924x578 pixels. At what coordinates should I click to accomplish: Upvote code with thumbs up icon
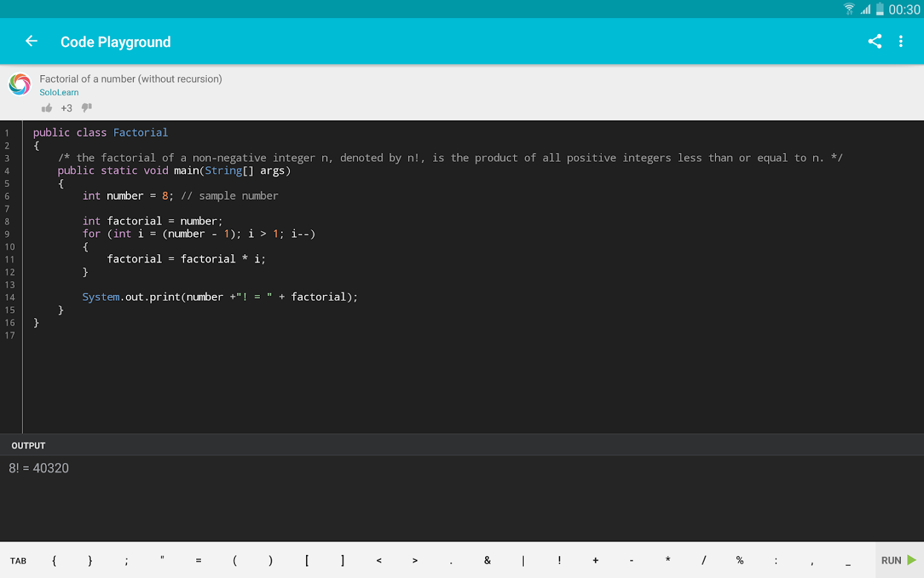(47, 108)
